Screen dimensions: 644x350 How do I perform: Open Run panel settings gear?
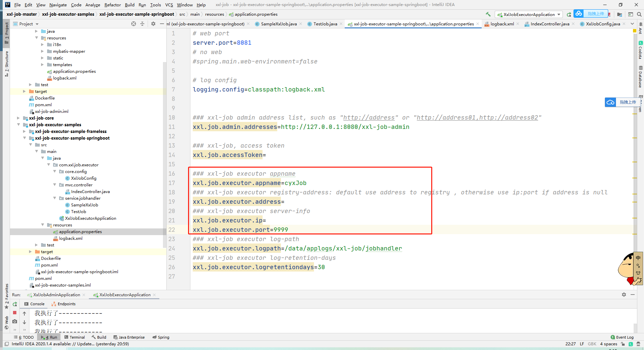[624, 295]
